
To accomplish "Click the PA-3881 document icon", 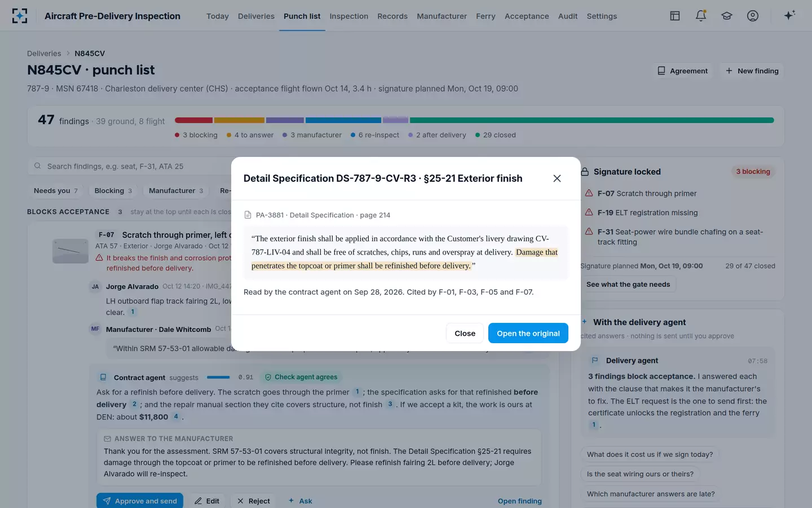I will pyautogui.click(x=248, y=215).
